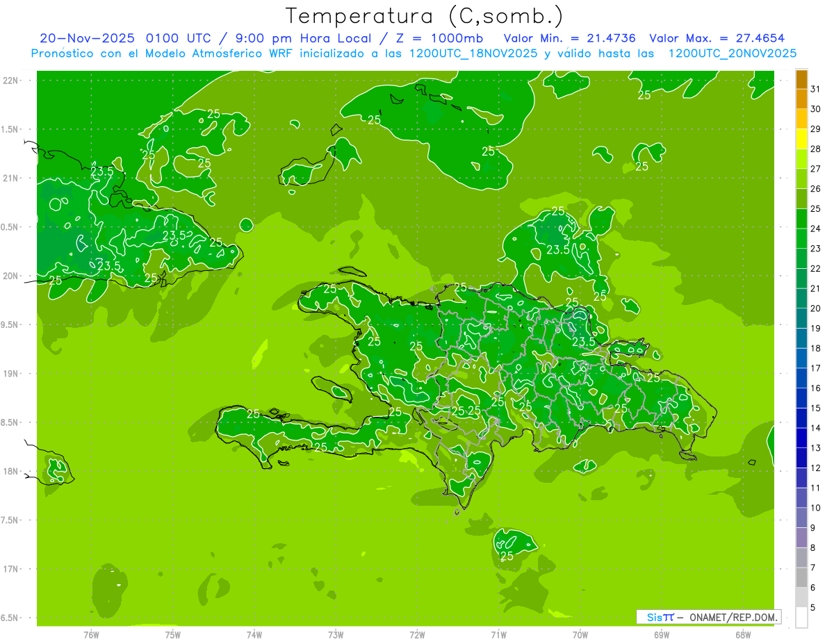The image size is (834, 644).
Task: Click the '68W' longitude axis label
Action: pyautogui.click(x=743, y=635)
